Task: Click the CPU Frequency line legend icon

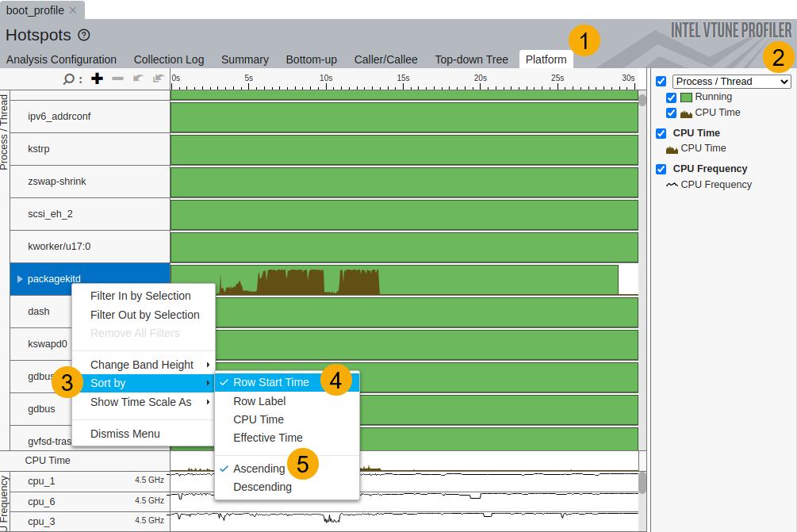Action: [672, 185]
